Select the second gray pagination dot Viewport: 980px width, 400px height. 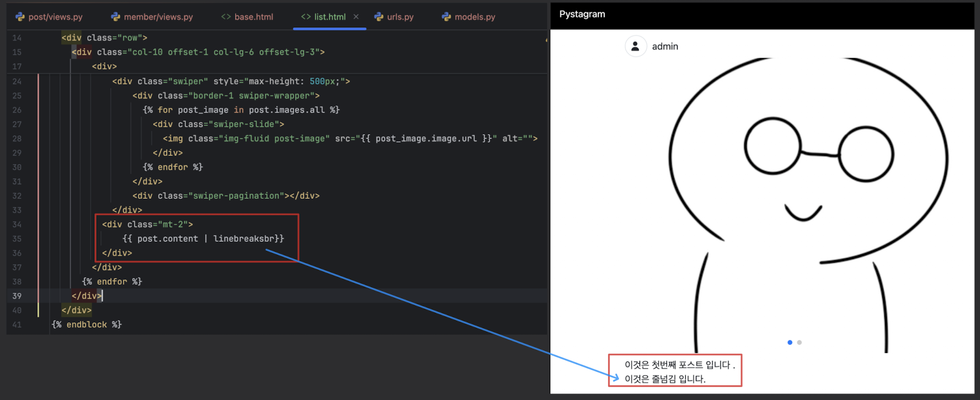click(800, 342)
